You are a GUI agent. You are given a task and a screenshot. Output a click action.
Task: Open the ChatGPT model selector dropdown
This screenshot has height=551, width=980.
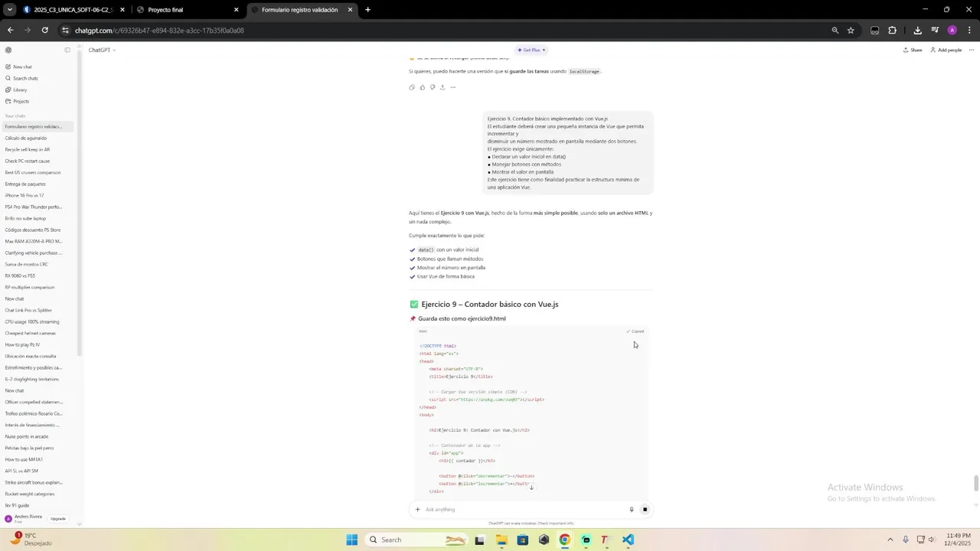102,50
